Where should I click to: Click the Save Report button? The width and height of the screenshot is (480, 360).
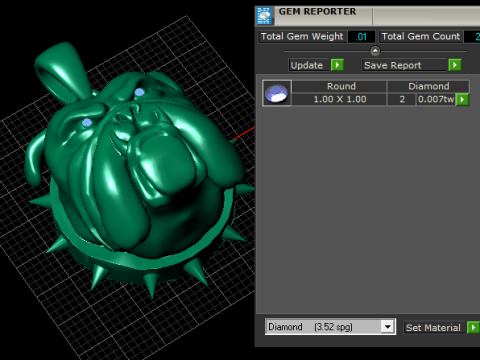405,65
